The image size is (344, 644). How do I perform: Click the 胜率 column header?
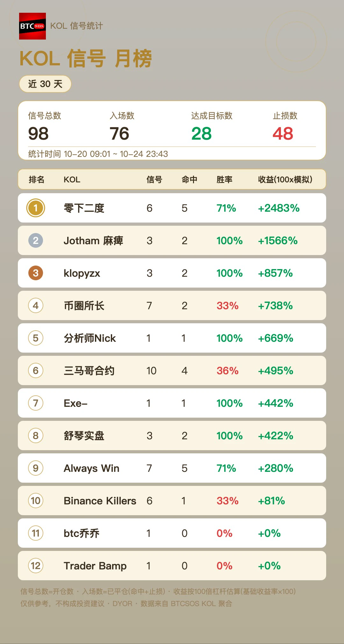click(225, 179)
